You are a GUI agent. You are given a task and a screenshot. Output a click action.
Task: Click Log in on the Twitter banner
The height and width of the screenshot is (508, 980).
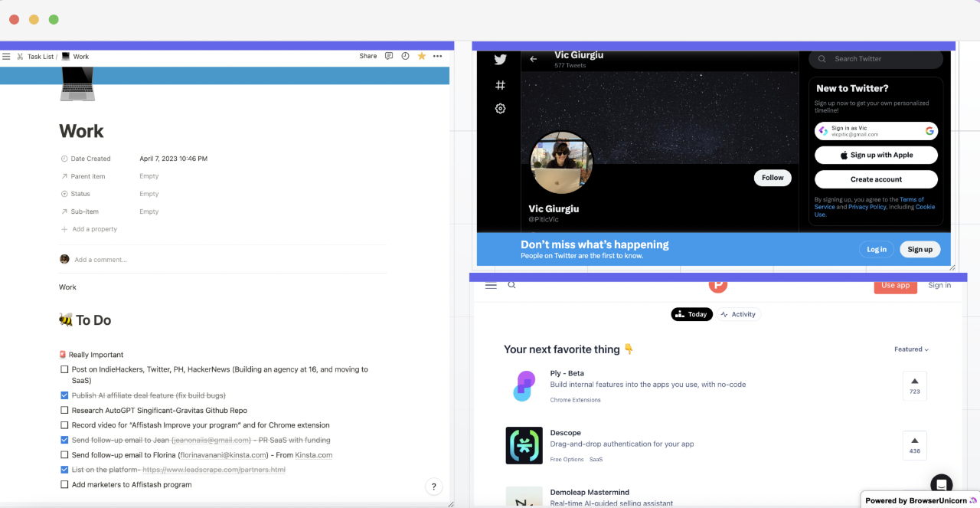click(x=877, y=249)
